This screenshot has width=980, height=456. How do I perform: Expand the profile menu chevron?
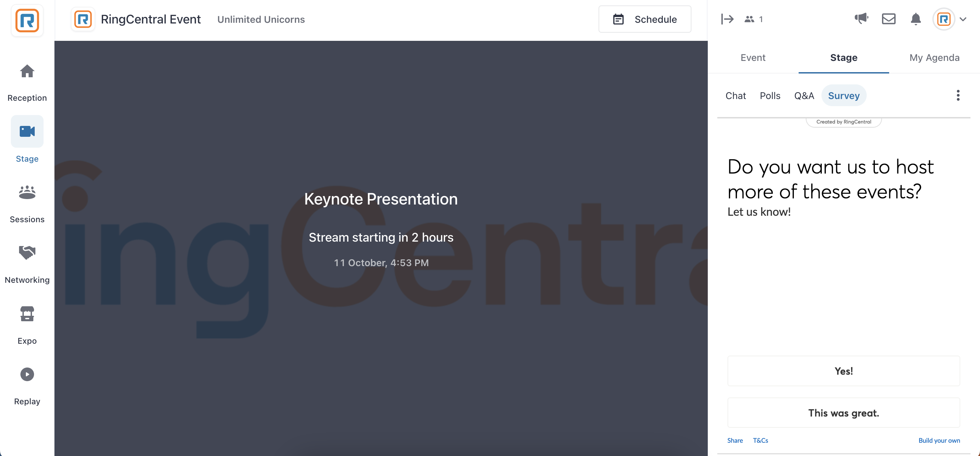[x=963, y=19]
